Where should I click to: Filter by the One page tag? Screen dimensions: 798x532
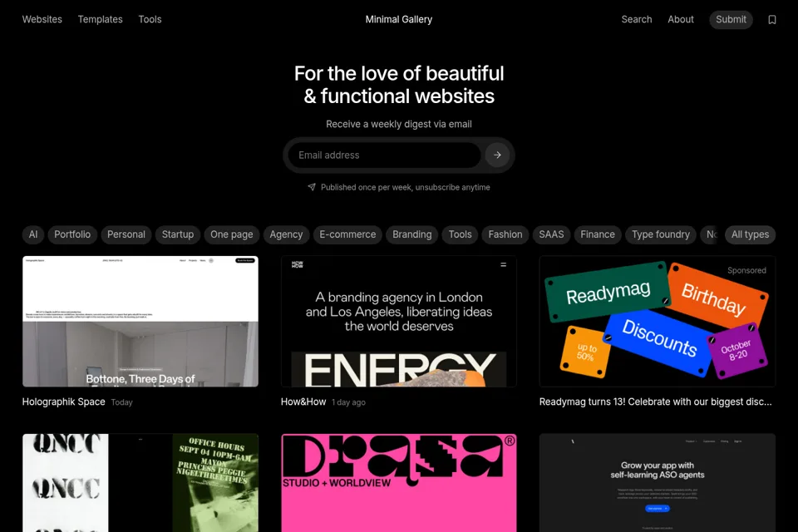tap(232, 234)
